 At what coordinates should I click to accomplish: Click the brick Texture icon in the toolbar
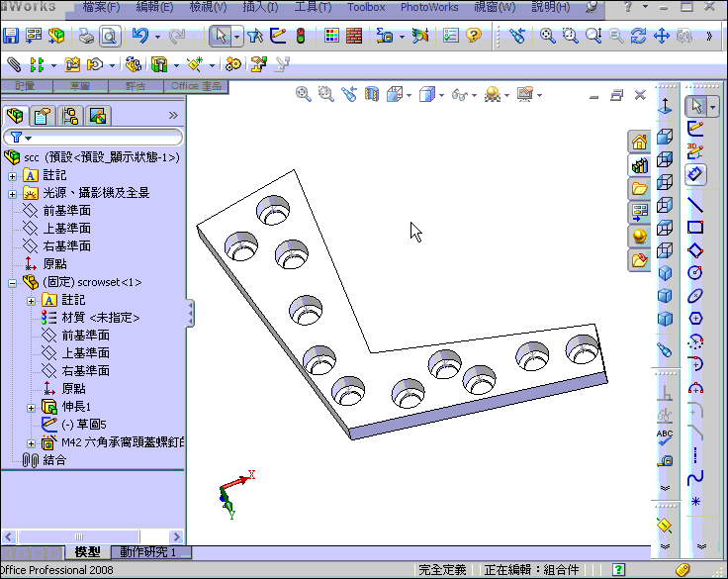354,36
